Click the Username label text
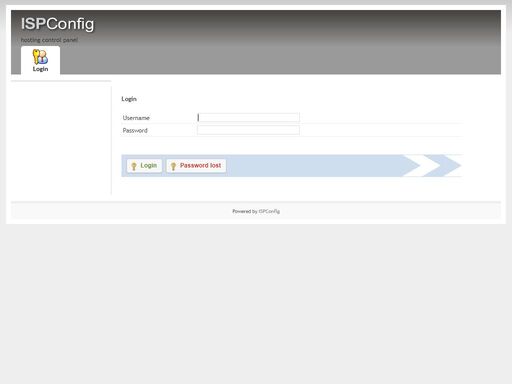Screen dimensions: 512x384 [x=136, y=118]
